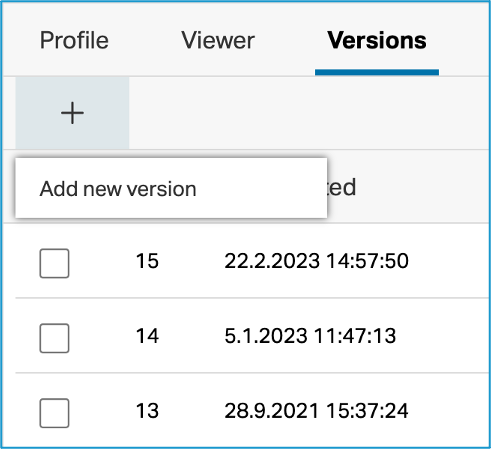The width and height of the screenshot is (492, 450).
Task: Open the Viewer tab
Action: coord(218,40)
